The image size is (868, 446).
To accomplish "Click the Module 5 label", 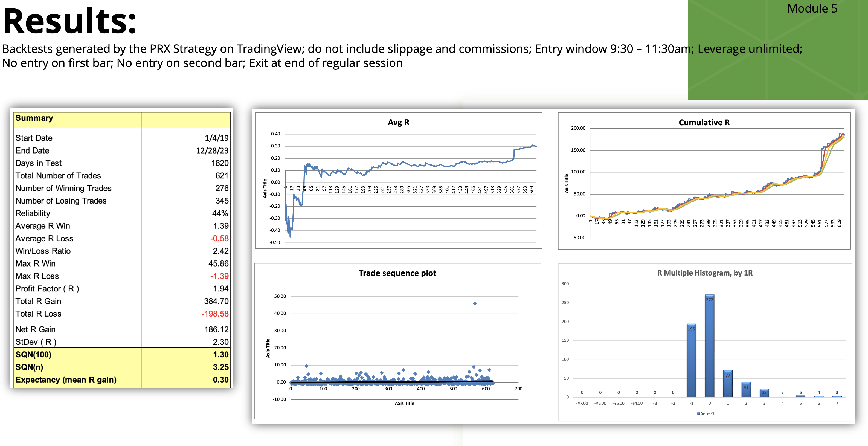I will pos(812,9).
